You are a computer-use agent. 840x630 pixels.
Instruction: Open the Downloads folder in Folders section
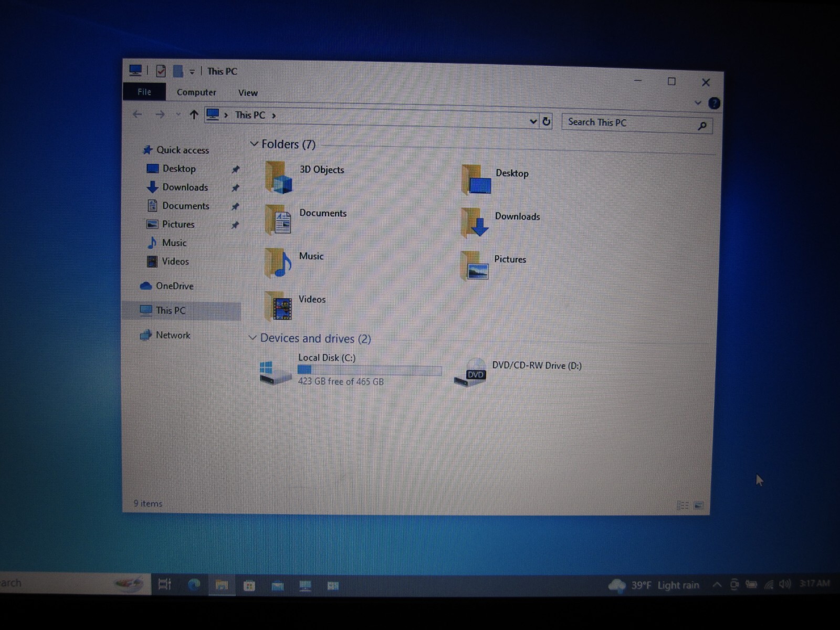tap(500, 223)
